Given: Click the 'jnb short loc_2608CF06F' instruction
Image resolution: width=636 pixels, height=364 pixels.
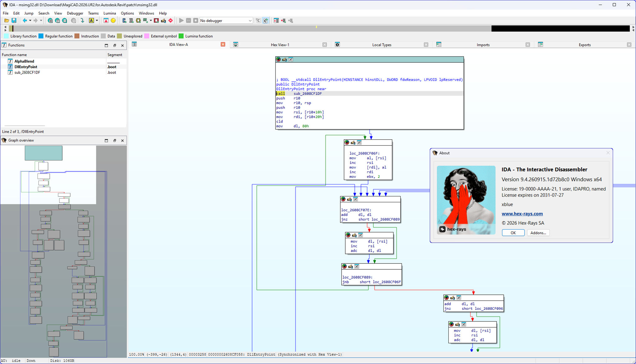Looking at the screenshot, I should 371,282.
